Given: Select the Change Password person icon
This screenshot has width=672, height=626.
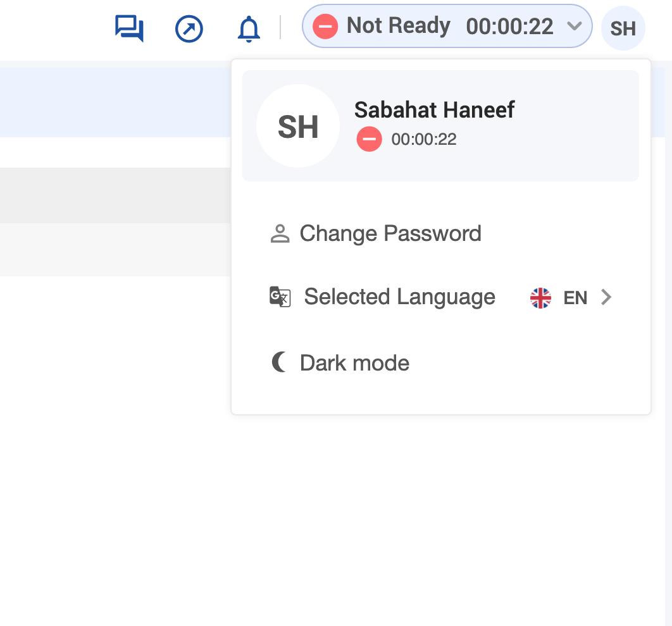Looking at the screenshot, I should [x=279, y=233].
